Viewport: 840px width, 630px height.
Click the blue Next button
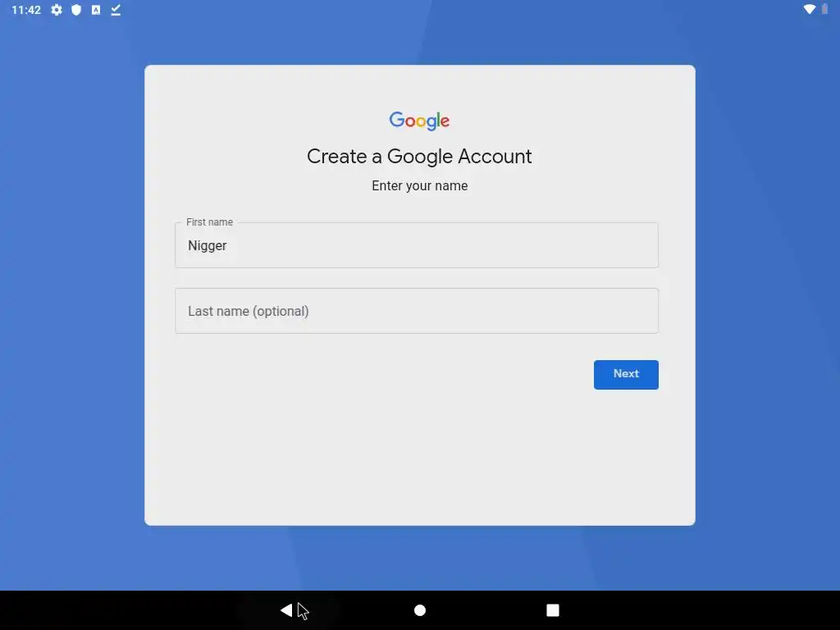tap(626, 374)
